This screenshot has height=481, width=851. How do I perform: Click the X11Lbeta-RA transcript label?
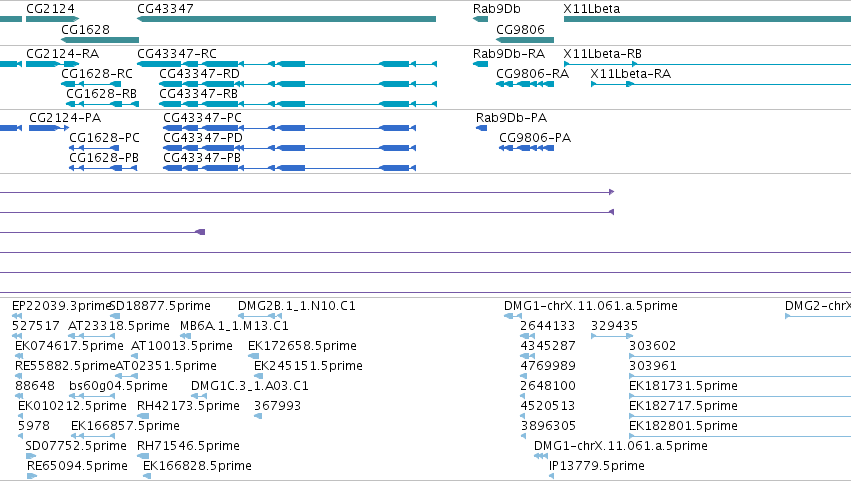point(631,73)
